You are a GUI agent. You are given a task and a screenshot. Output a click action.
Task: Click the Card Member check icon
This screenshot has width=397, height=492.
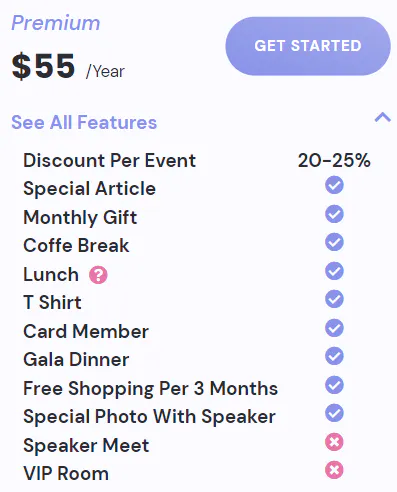point(334,328)
